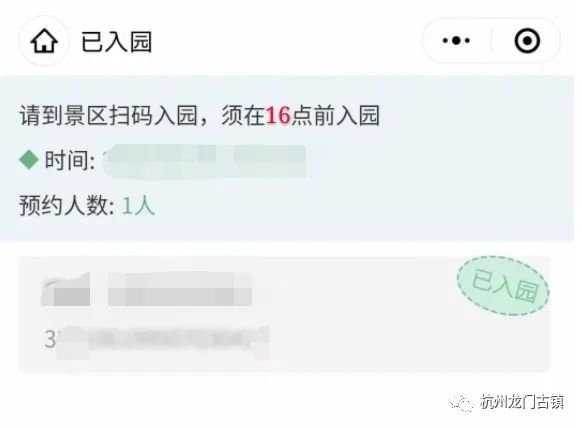
Task: Tap the 请到景区扫码入园 instruction text
Action: [108, 115]
